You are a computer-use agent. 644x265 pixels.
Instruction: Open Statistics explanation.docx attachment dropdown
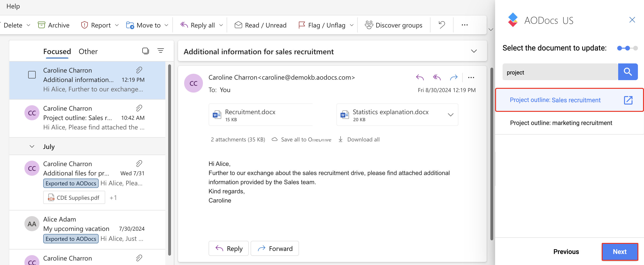(450, 115)
